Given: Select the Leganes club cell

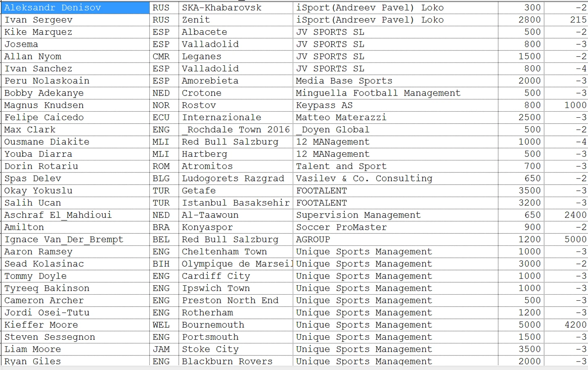Looking at the screenshot, I should tap(236, 56).
